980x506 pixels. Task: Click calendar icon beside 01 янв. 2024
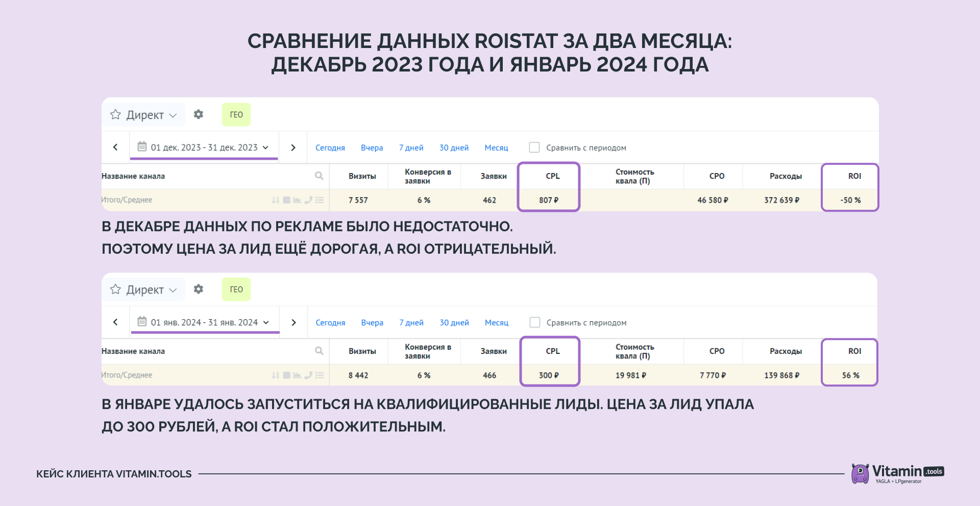[142, 322]
